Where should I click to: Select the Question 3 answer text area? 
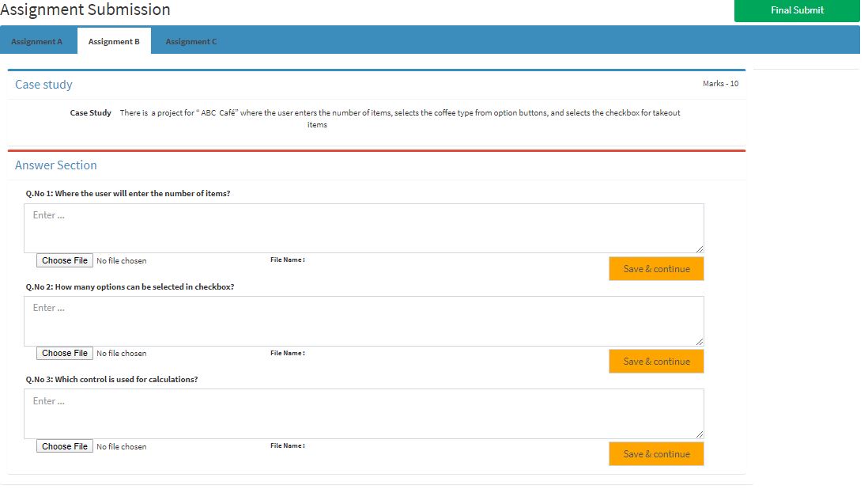pyautogui.click(x=364, y=413)
